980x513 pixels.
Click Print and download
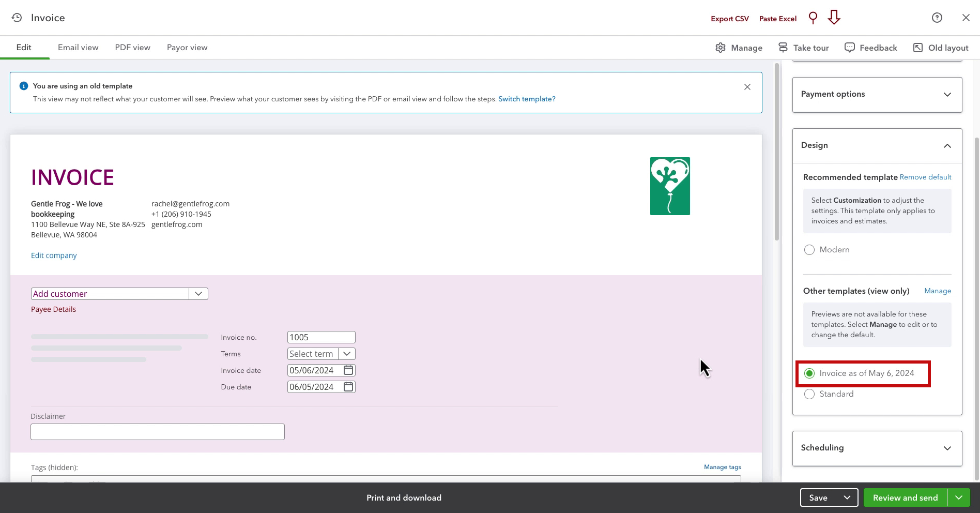click(404, 497)
